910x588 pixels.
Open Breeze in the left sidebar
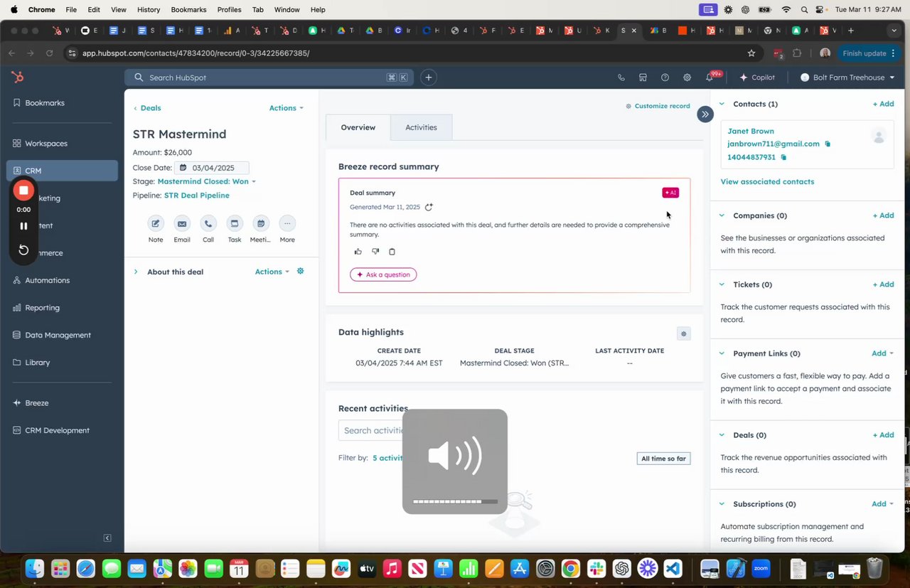click(x=37, y=403)
